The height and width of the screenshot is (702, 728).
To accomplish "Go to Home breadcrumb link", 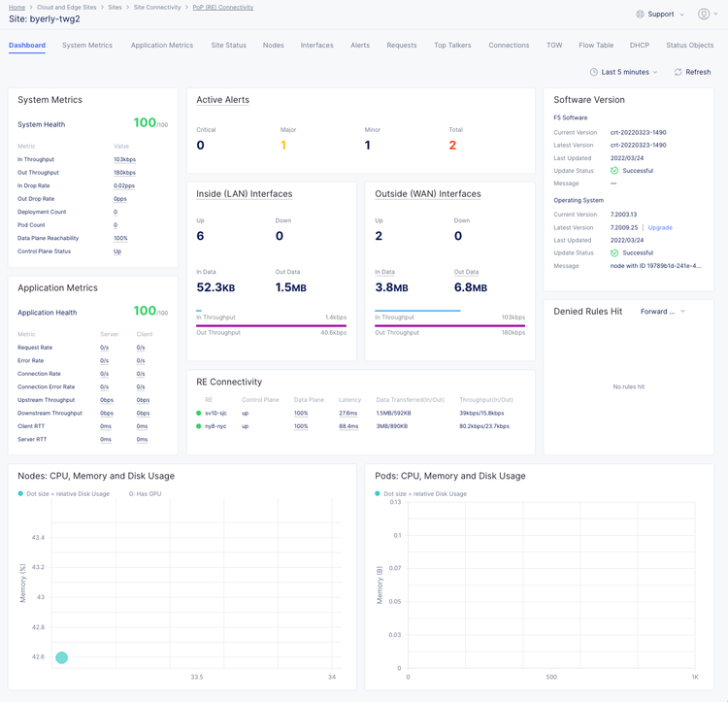I will click(17, 7).
